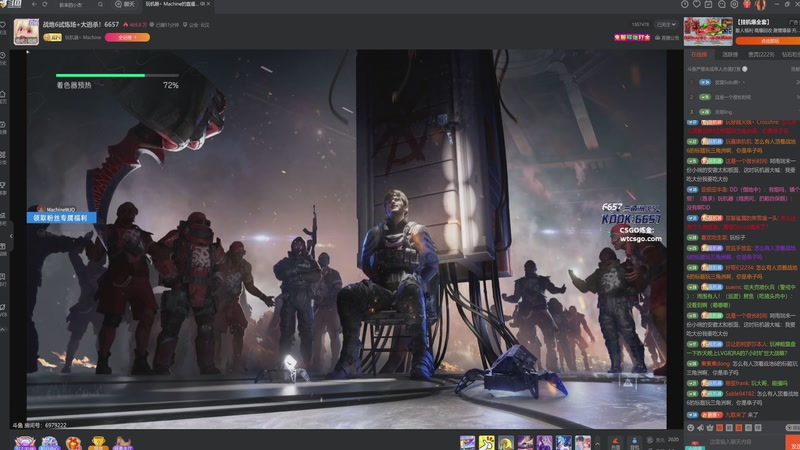Click the red lucky-bag activity icon
This screenshot has width=800, height=450.
click(x=73, y=443)
